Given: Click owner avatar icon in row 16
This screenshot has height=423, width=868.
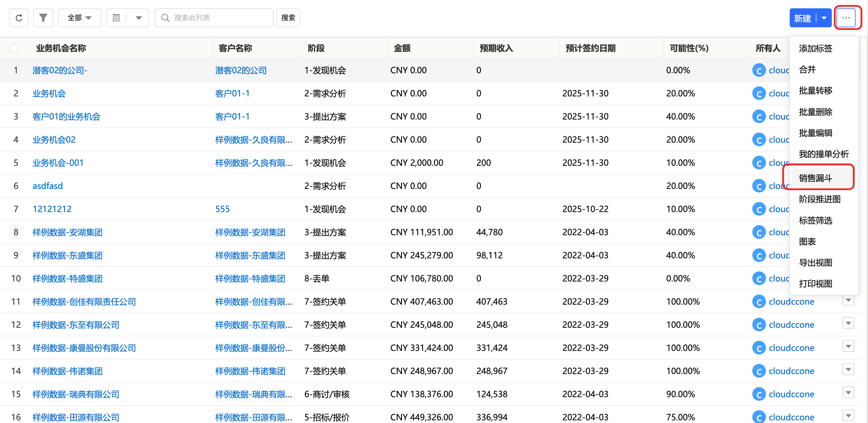Looking at the screenshot, I should pos(759,417).
